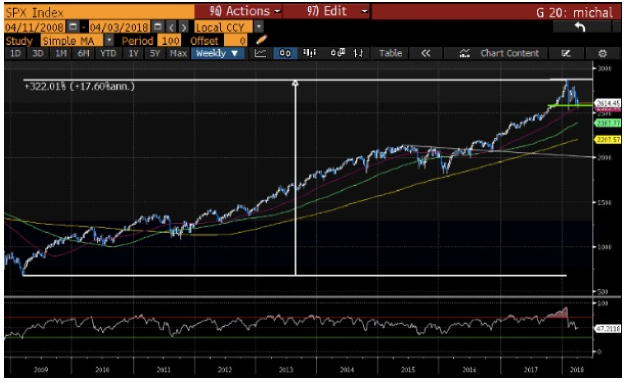Screen dimensions: 630x382
Task: Select the candlestick chart type icon
Action: pyautogui.click(x=285, y=53)
